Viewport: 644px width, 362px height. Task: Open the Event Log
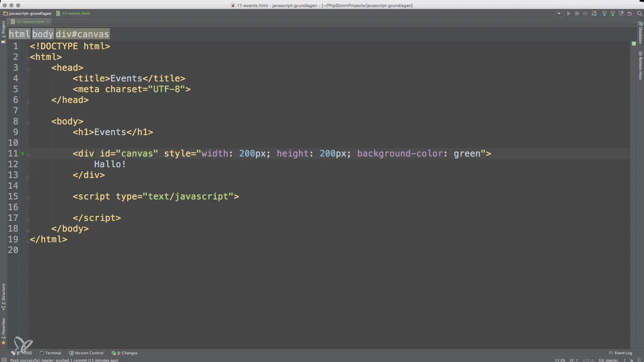[x=620, y=353]
